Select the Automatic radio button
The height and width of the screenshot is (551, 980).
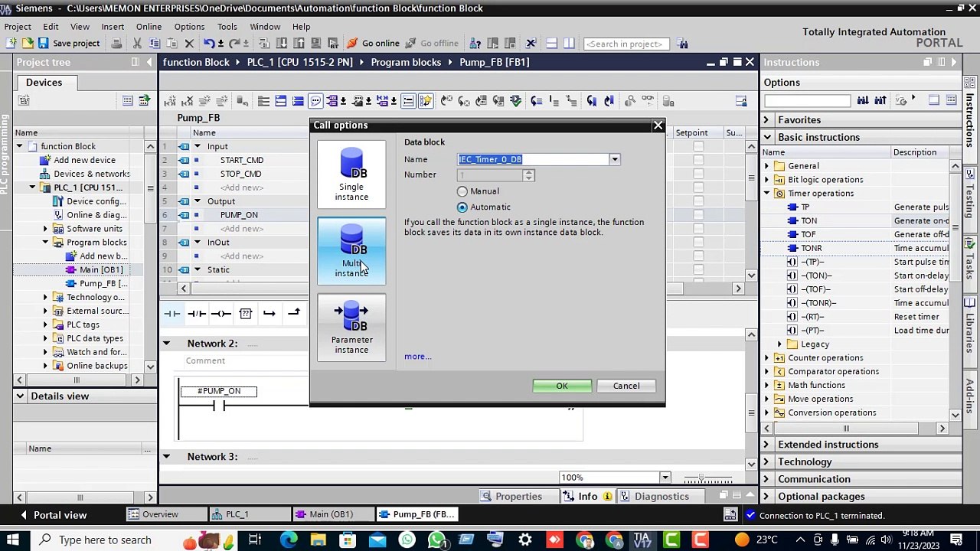tap(462, 207)
